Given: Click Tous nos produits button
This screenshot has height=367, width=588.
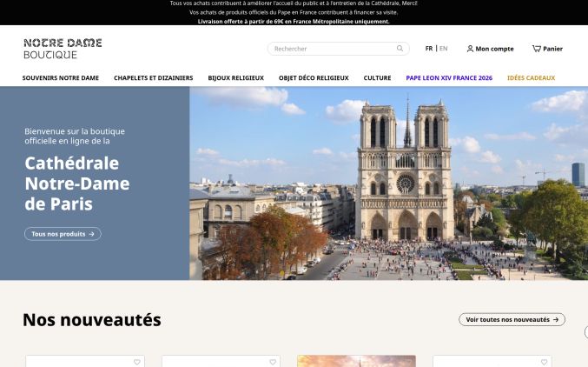Looking at the screenshot, I should tap(63, 234).
